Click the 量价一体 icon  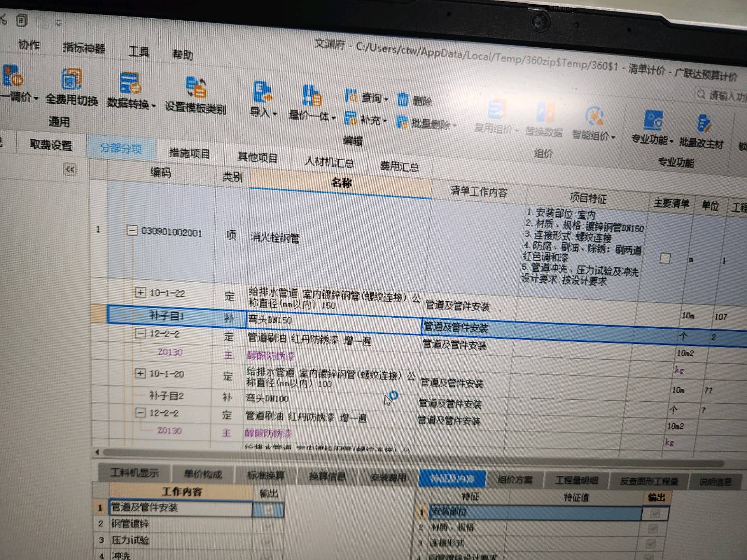pos(311,96)
